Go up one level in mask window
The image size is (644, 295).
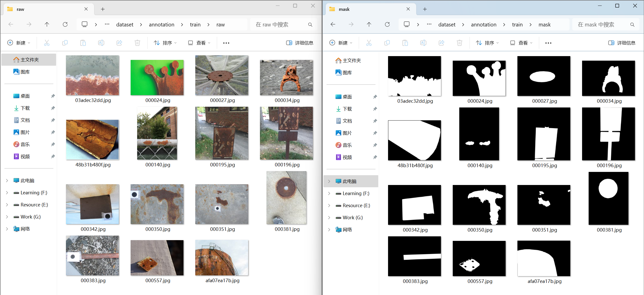point(368,24)
